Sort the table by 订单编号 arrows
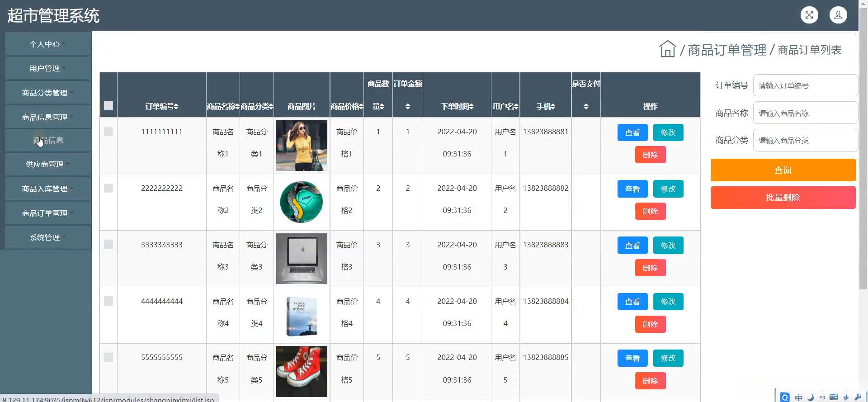 pyautogui.click(x=176, y=107)
